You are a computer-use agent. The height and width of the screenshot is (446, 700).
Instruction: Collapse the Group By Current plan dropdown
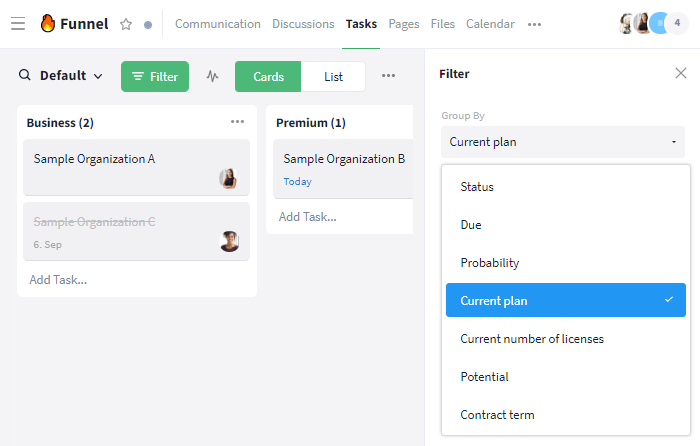562,142
